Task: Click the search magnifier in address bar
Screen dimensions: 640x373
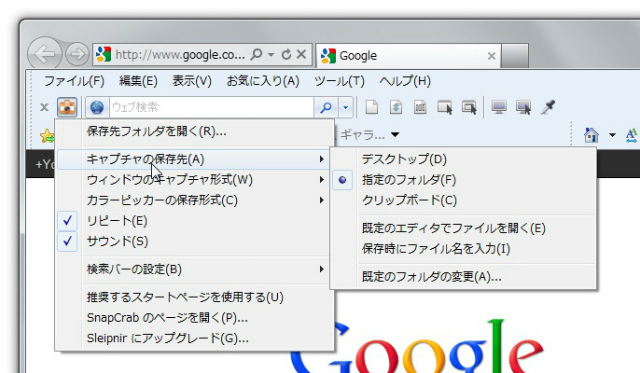Action: (x=256, y=54)
